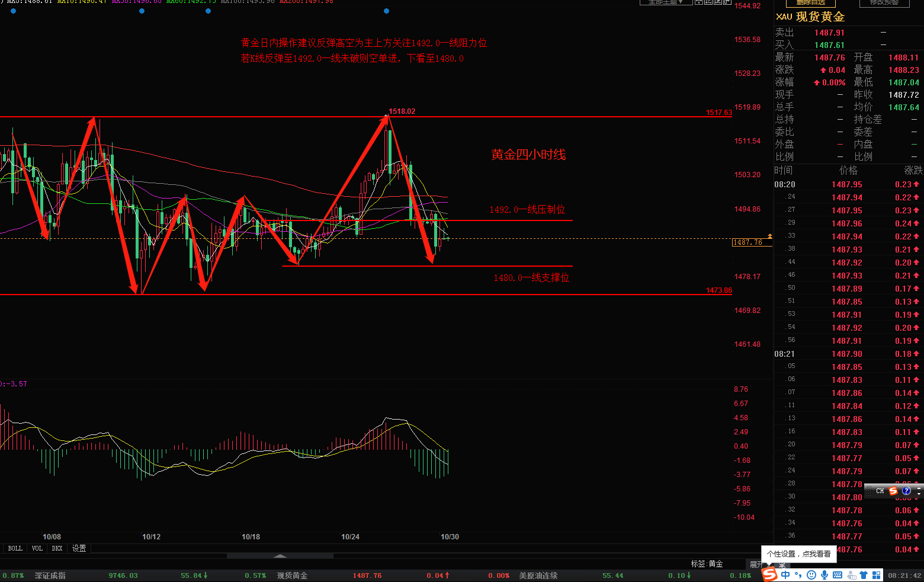
Task: Switch to the VOL indicator tab
Action: (37, 548)
